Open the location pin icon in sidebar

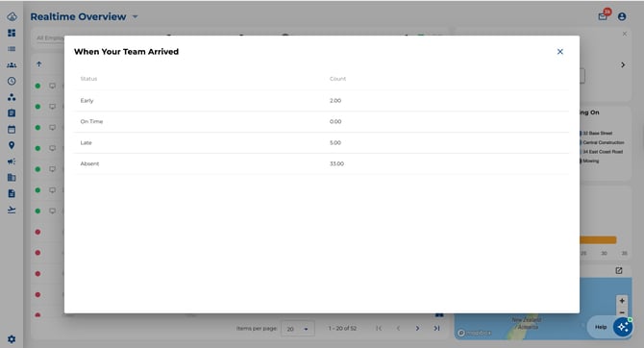12,145
